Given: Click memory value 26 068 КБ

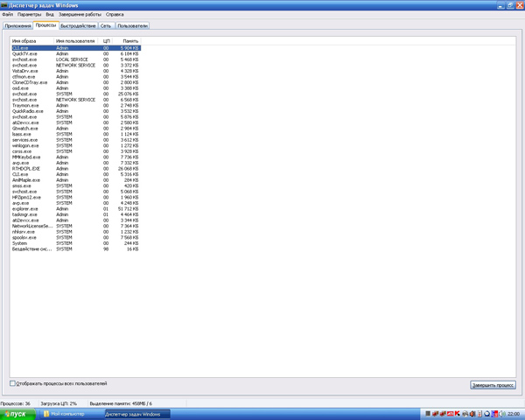Looking at the screenshot, I should [x=129, y=169].
